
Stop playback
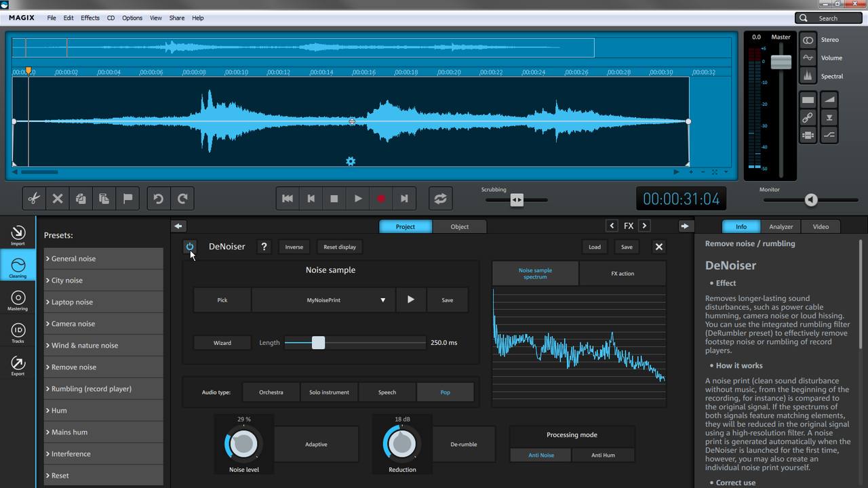pyautogui.click(x=334, y=199)
